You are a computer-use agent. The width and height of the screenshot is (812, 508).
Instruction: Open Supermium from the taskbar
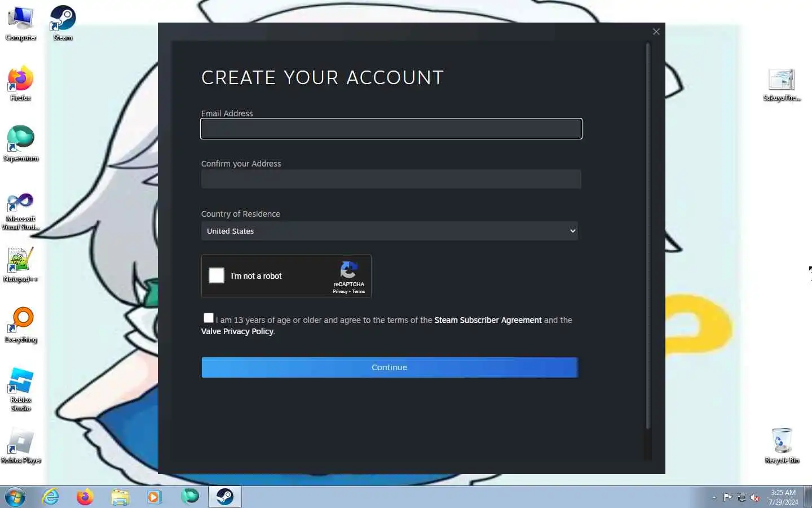(x=190, y=497)
